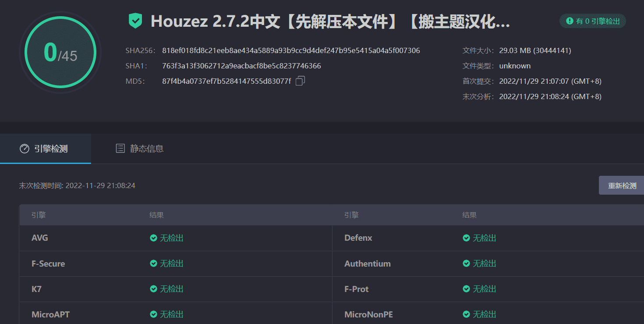Click the 文件大小 label
644x324 pixels.
point(478,50)
